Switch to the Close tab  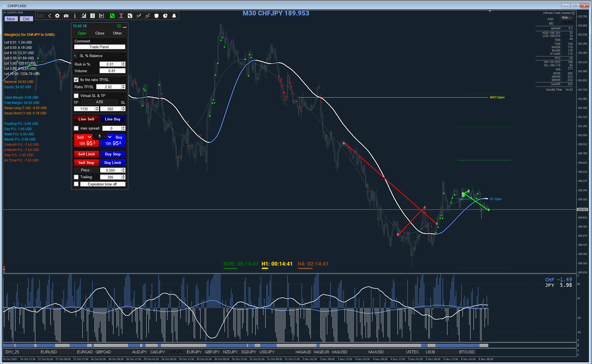[100, 33]
